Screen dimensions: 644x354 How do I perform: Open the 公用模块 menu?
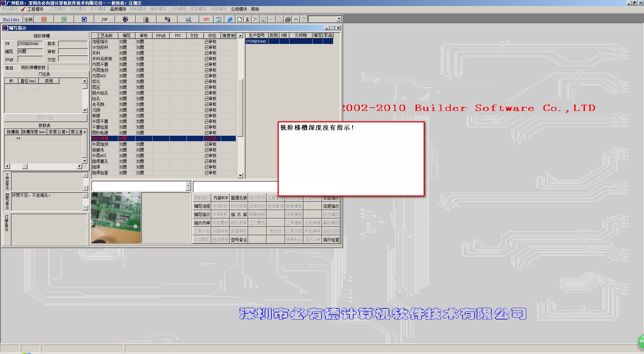pos(239,9)
